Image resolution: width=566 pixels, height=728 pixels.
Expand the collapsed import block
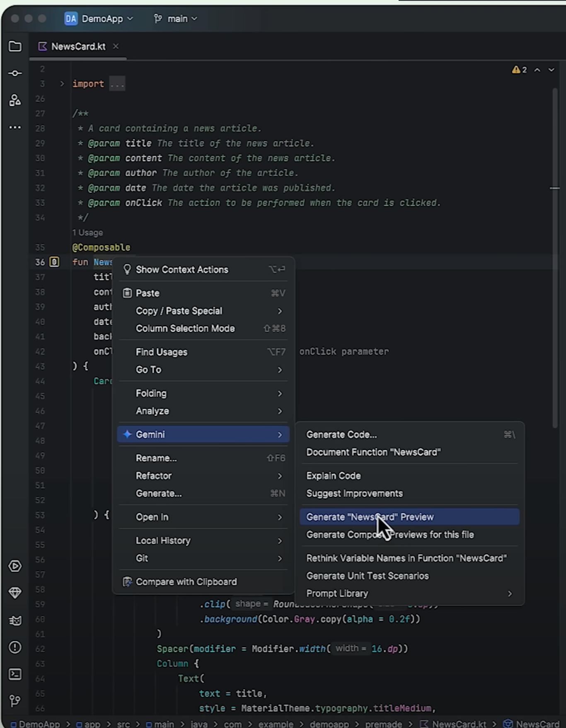coord(62,84)
